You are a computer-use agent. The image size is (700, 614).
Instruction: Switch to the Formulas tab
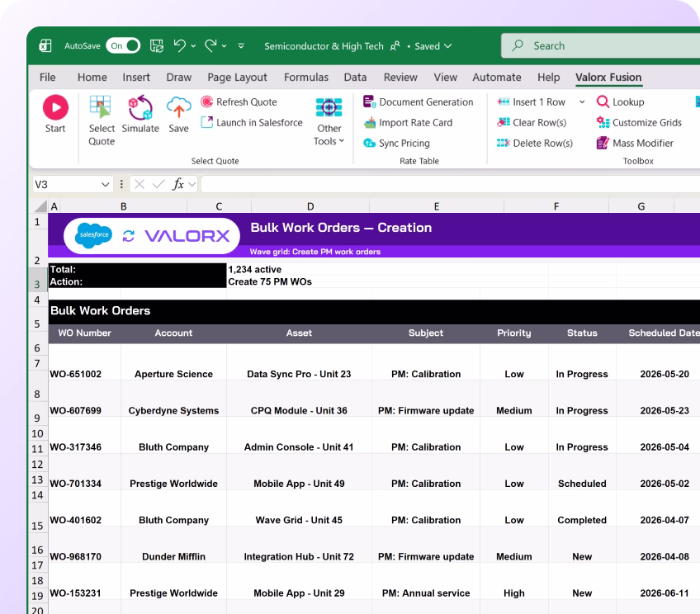coord(306,78)
